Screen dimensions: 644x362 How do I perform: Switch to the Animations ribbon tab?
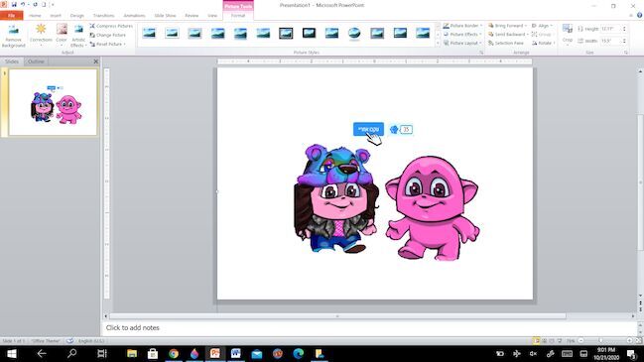[134, 16]
